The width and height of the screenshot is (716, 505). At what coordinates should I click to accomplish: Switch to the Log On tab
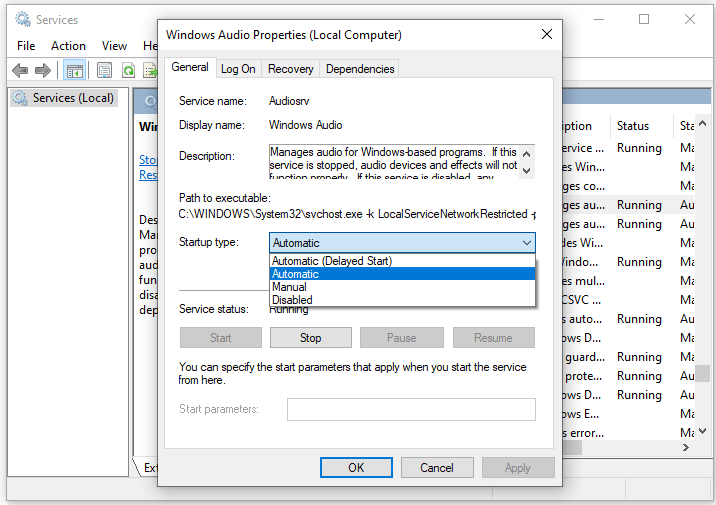[x=238, y=68]
